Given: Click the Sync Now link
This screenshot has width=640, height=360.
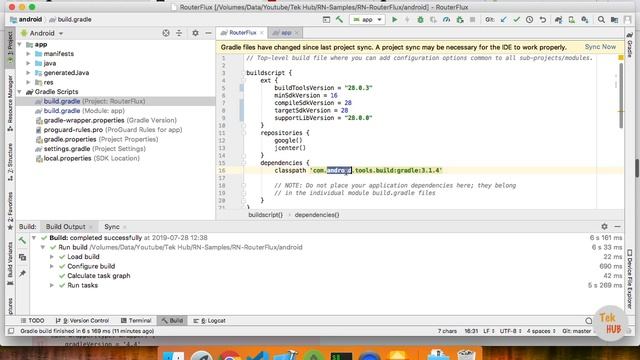Looking at the screenshot, I should 600,47.
